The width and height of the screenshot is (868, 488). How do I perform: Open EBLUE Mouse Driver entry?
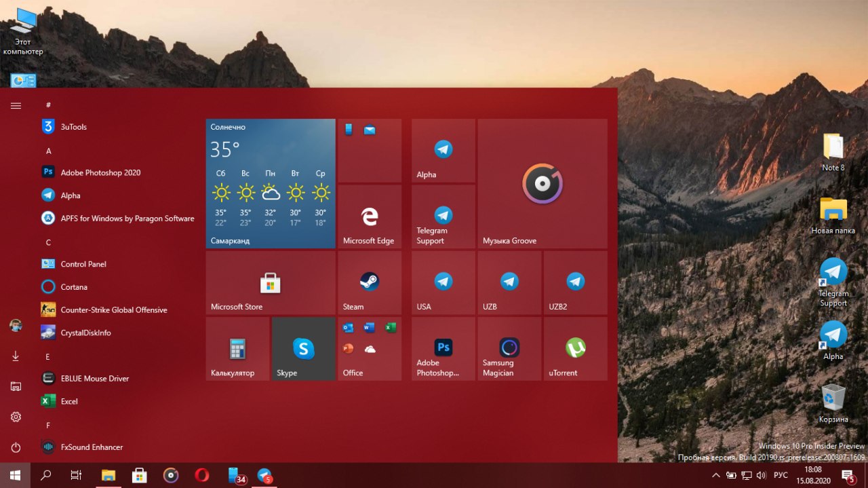point(119,379)
